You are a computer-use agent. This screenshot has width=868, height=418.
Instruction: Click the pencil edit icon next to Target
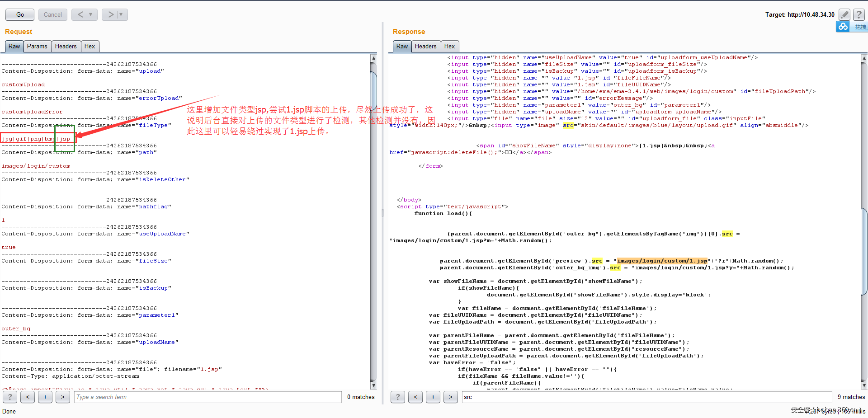point(844,14)
